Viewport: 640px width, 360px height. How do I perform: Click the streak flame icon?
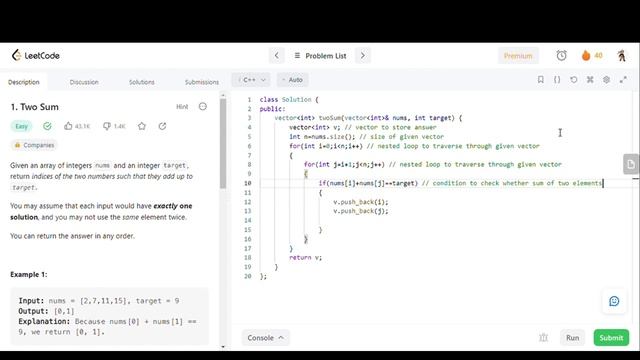586,56
